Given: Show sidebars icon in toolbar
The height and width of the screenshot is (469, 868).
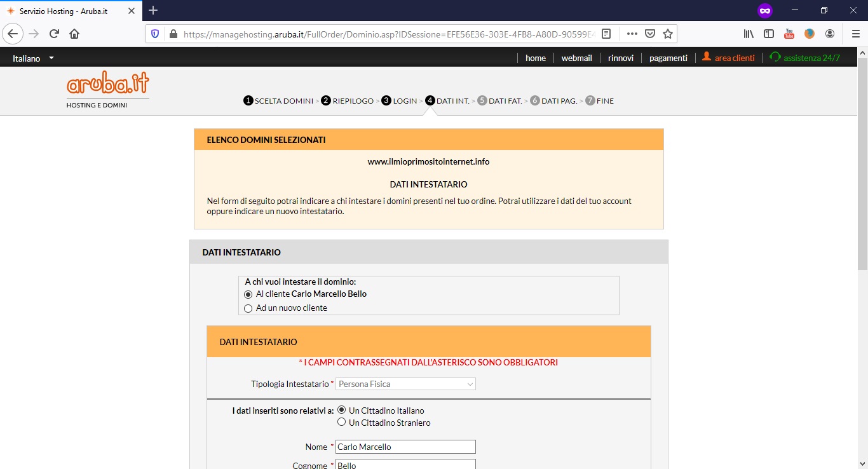Looking at the screenshot, I should click(769, 34).
